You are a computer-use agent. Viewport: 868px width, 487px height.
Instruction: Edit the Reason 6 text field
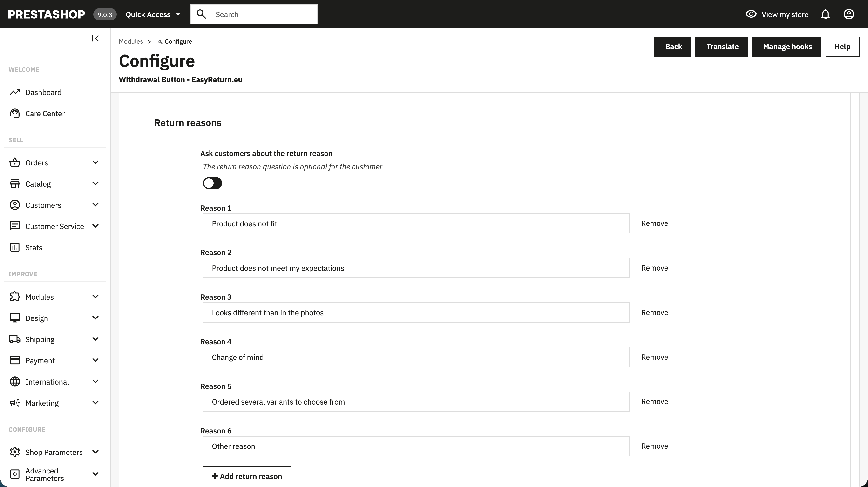(x=416, y=446)
